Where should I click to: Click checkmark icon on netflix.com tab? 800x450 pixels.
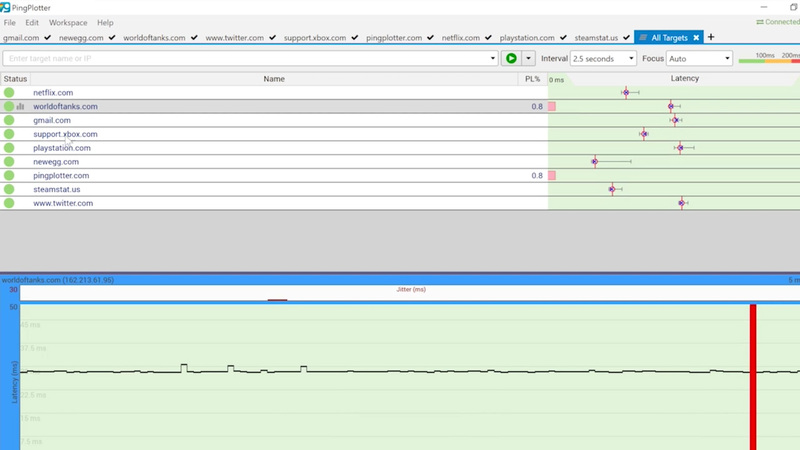488,37
